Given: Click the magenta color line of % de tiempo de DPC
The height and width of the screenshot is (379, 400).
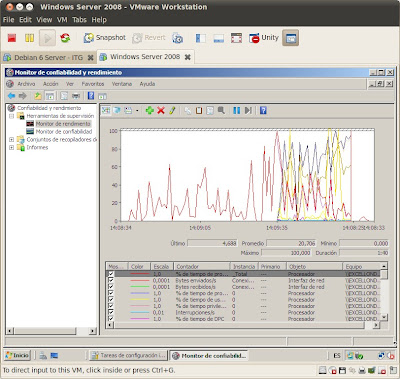Looking at the screenshot, I should (139, 319).
